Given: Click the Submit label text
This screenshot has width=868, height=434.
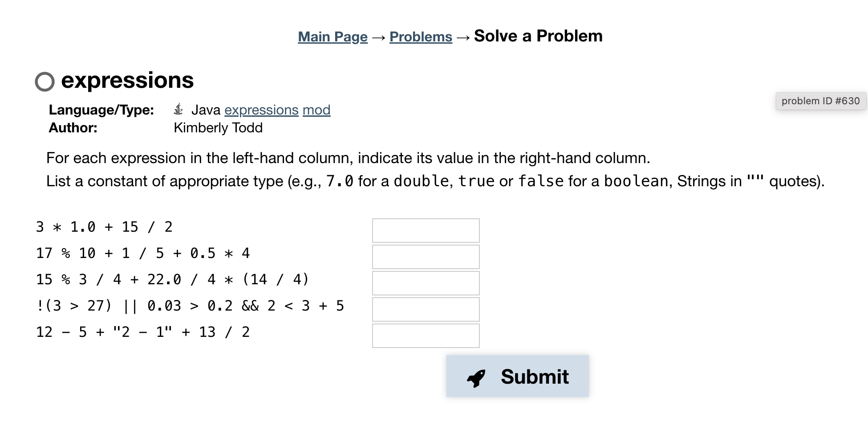Looking at the screenshot, I should (x=535, y=377).
